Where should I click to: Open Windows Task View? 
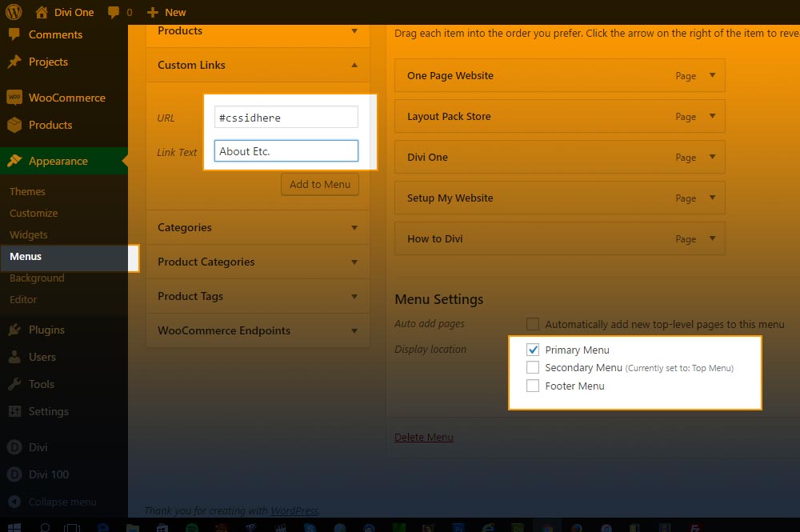click(72, 527)
